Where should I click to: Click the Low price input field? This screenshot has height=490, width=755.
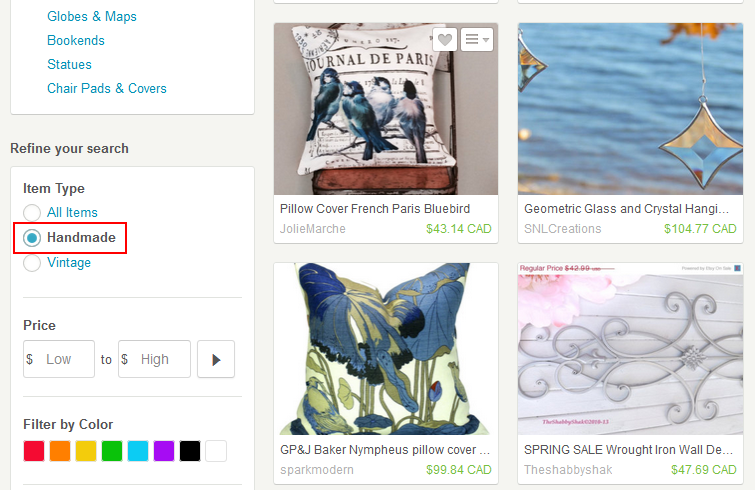click(x=59, y=359)
